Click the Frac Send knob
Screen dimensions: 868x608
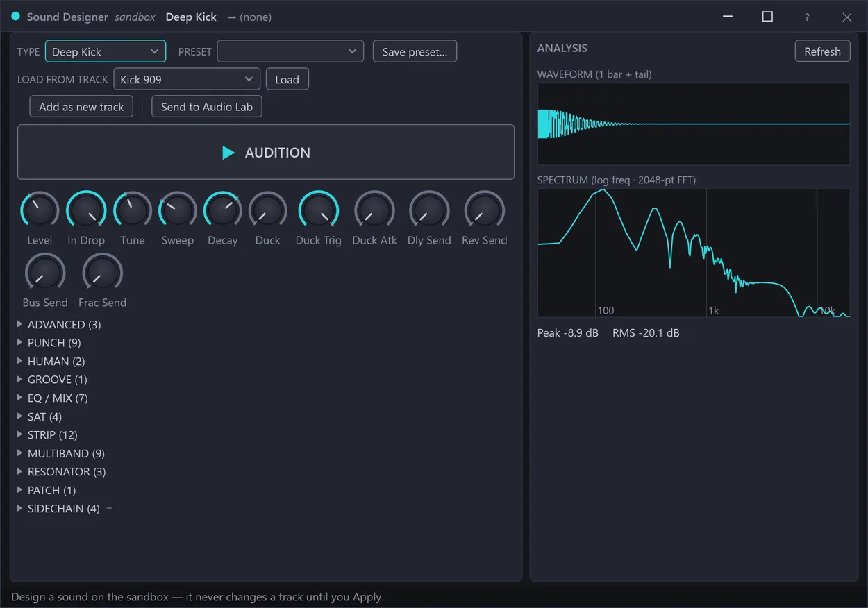(x=103, y=273)
